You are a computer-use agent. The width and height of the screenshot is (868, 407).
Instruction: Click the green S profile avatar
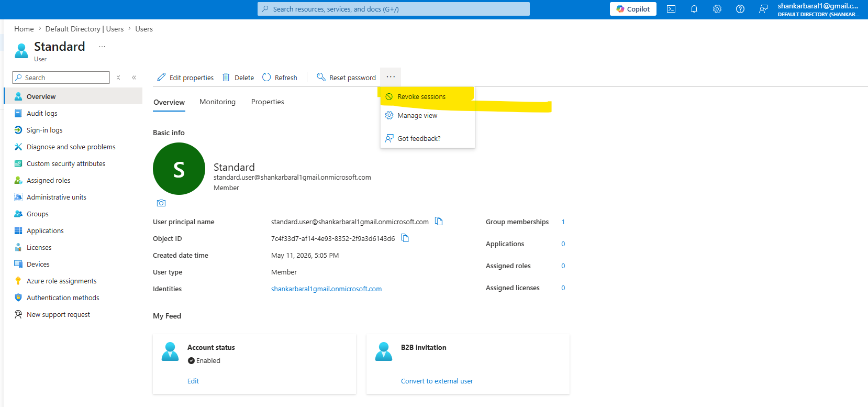tap(179, 169)
